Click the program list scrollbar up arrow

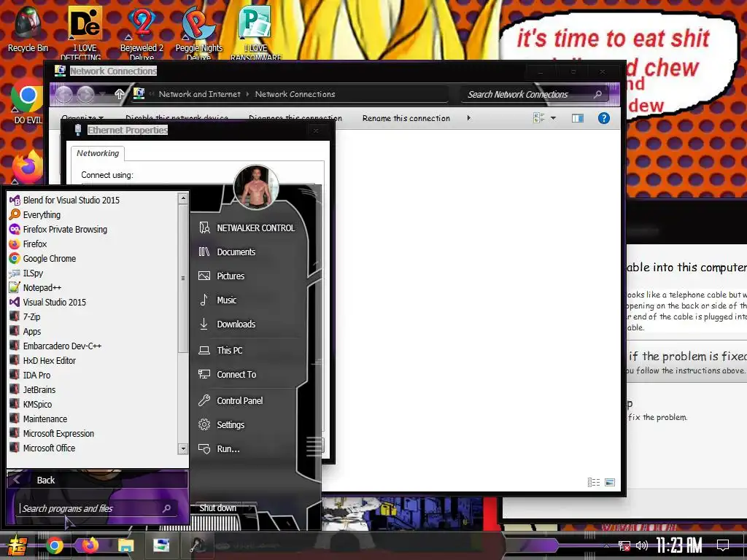pyautogui.click(x=183, y=198)
